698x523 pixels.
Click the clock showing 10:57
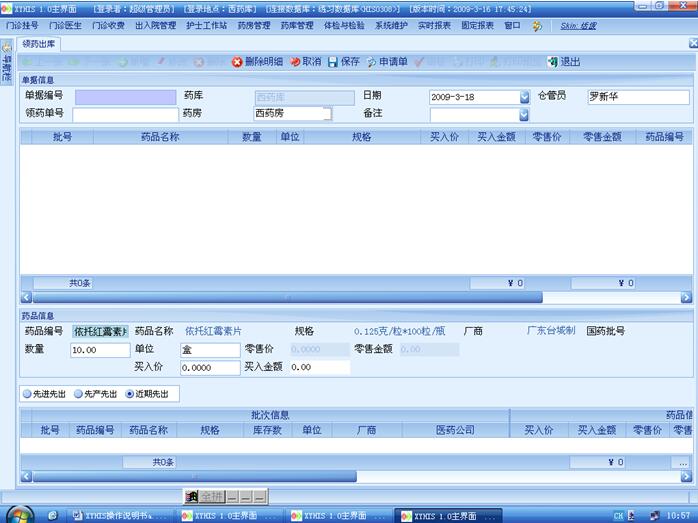(x=678, y=516)
